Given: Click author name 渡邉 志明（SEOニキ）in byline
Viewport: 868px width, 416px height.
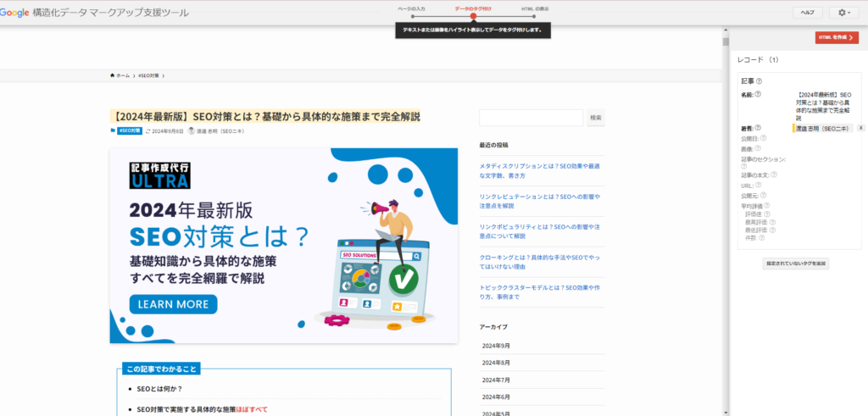Looking at the screenshot, I should pyautogui.click(x=220, y=131).
